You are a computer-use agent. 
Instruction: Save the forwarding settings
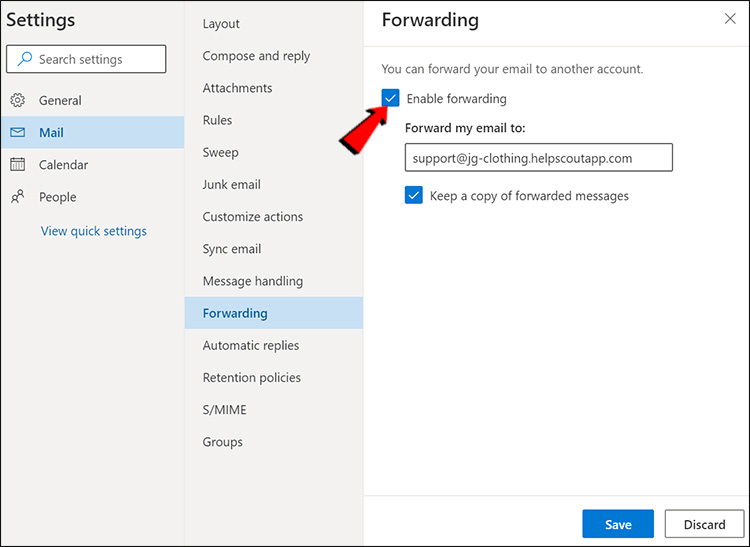618,524
